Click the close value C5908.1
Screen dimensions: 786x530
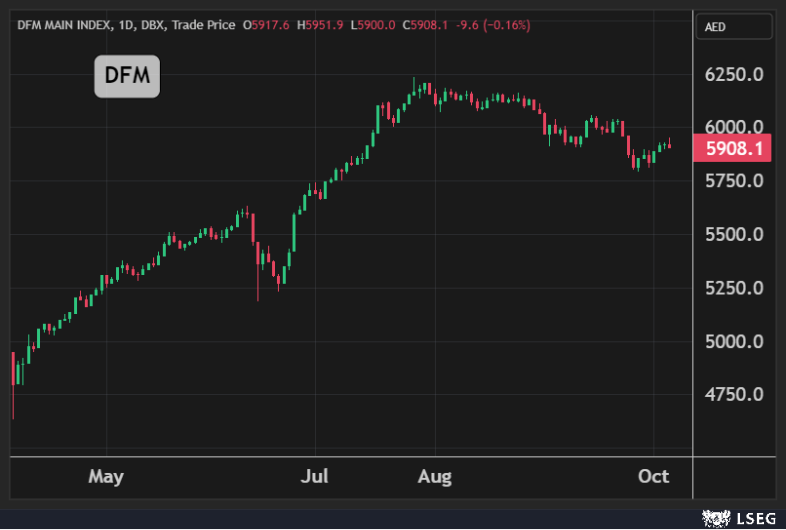pos(427,24)
